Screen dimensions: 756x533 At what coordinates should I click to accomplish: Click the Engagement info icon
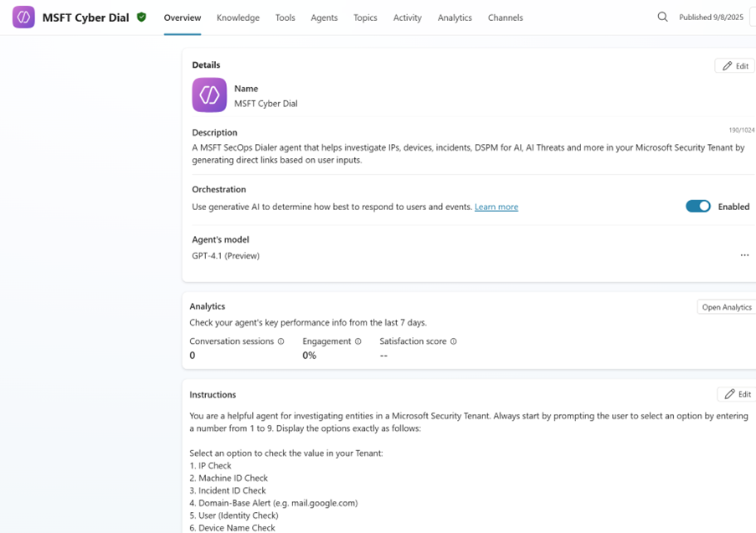(x=357, y=341)
